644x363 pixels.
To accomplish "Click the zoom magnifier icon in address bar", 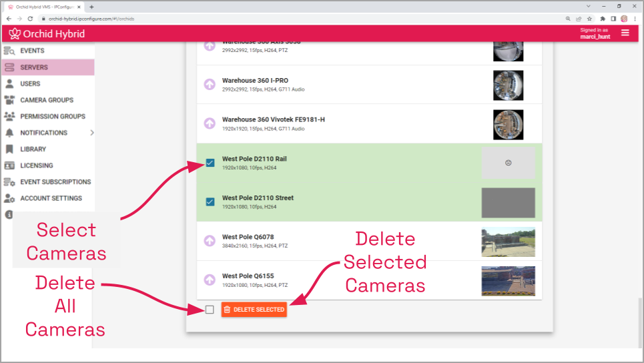I will click(x=568, y=19).
